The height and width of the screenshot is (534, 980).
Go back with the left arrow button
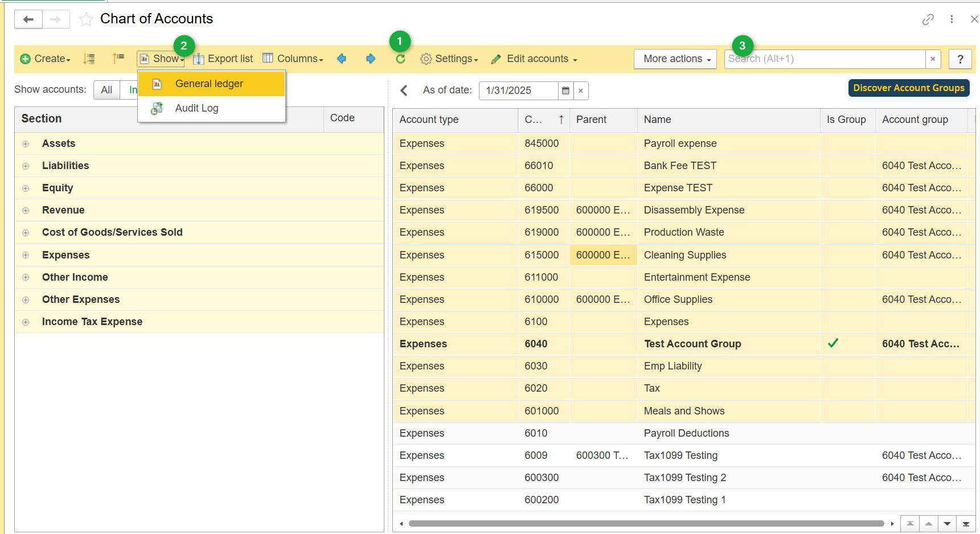[x=28, y=19]
